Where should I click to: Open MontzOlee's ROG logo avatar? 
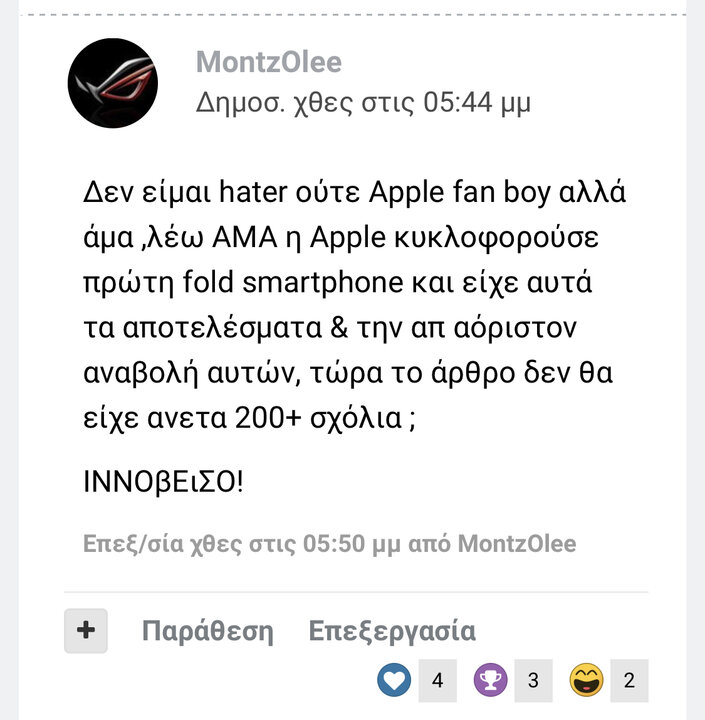[113, 83]
